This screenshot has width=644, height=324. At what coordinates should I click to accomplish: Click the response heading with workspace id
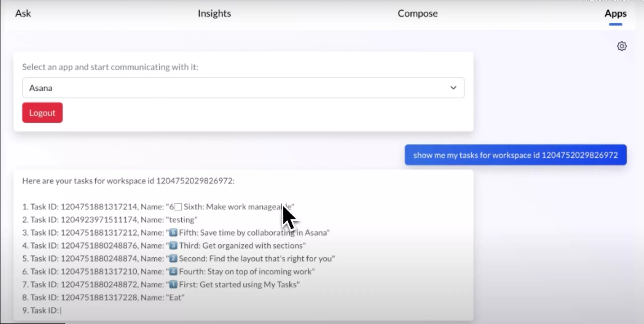coord(128,181)
